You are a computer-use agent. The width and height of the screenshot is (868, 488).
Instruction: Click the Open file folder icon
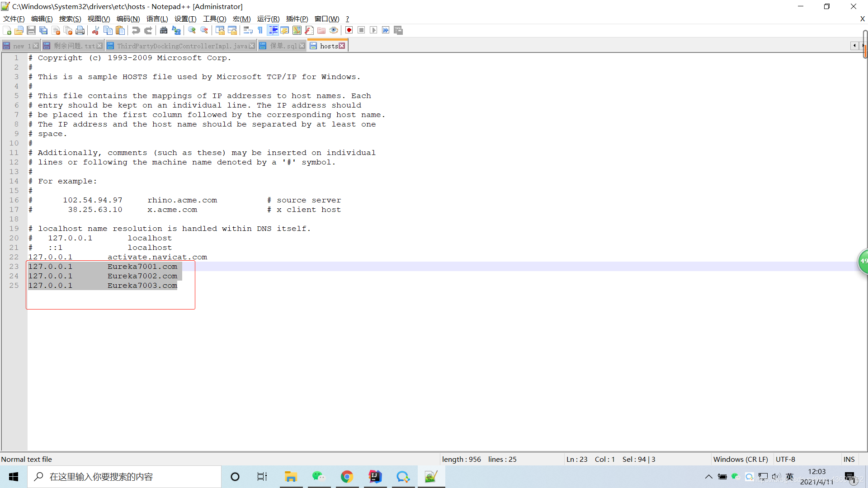(x=19, y=30)
